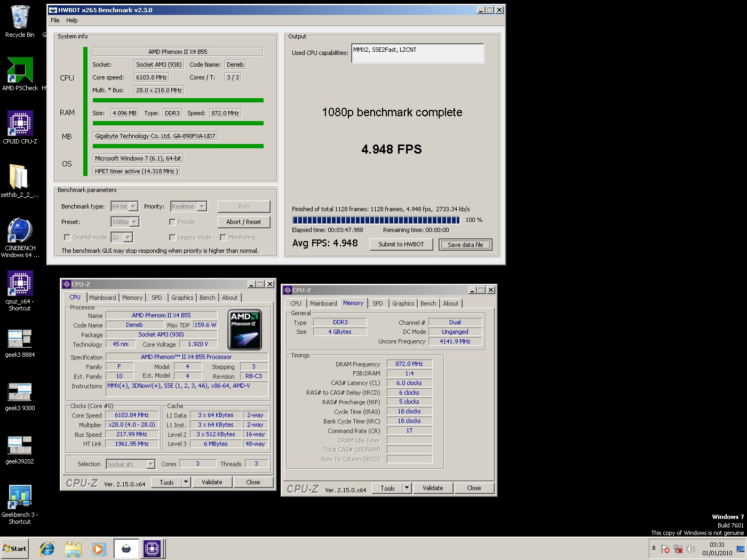Open geek39202 screenshot file
The width and height of the screenshot is (747, 560).
click(20, 450)
